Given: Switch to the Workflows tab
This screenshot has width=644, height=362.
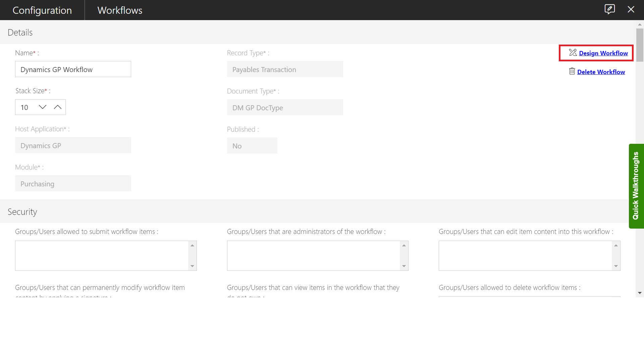Looking at the screenshot, I should coord(119,10).
